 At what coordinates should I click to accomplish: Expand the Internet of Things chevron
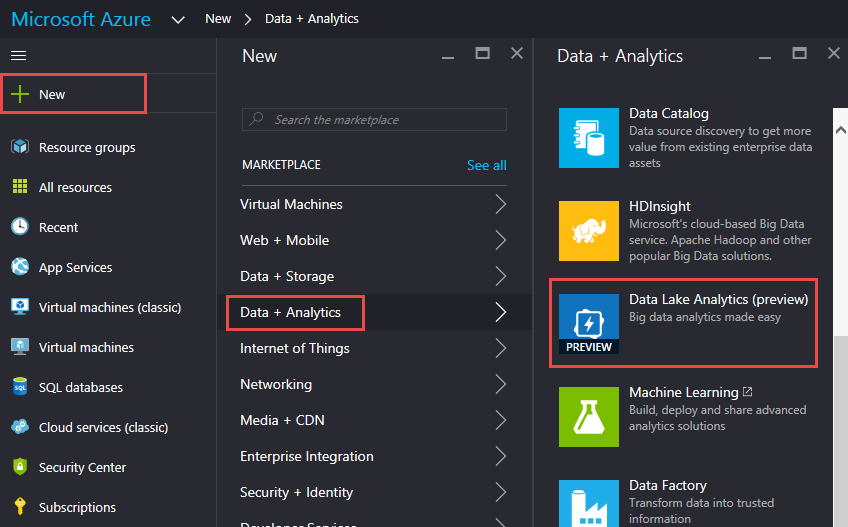click(500, 348)
